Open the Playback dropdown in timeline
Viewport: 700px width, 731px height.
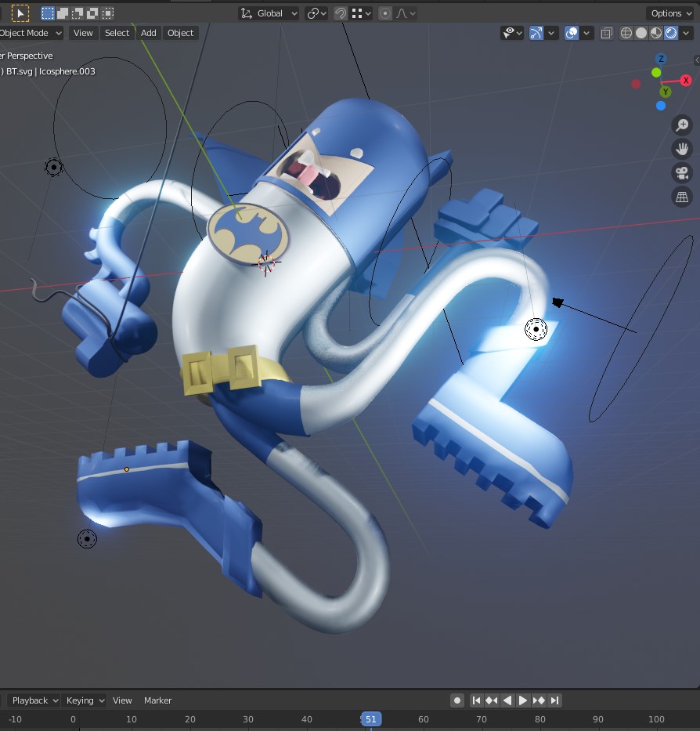pos(34,700)
